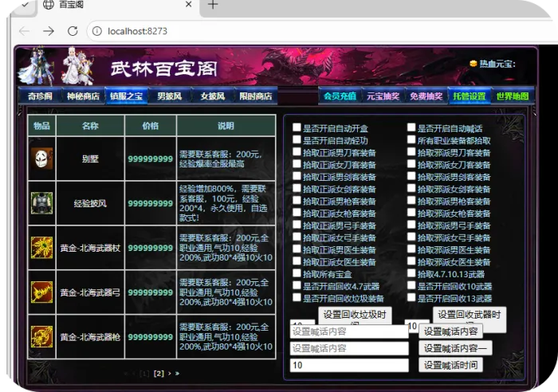Click the 设置喊话时间 button
The image size is (558, 392).
point(450,365)
